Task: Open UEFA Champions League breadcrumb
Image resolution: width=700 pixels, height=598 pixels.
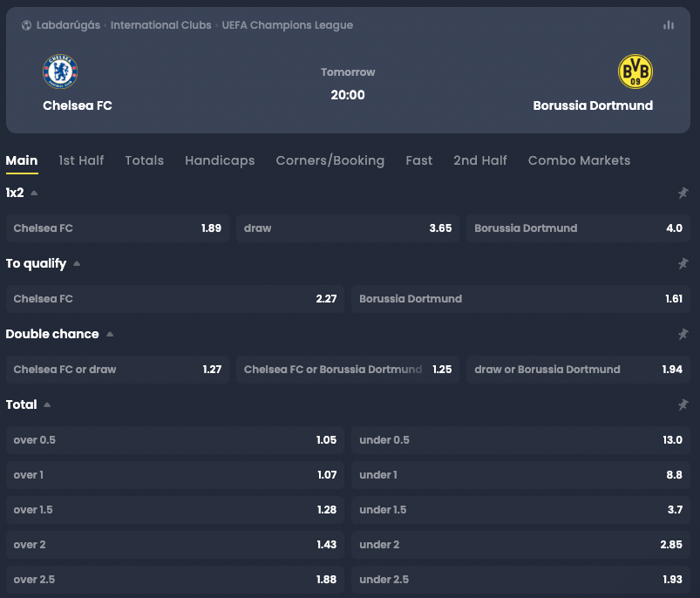Action: coord(288,25)
